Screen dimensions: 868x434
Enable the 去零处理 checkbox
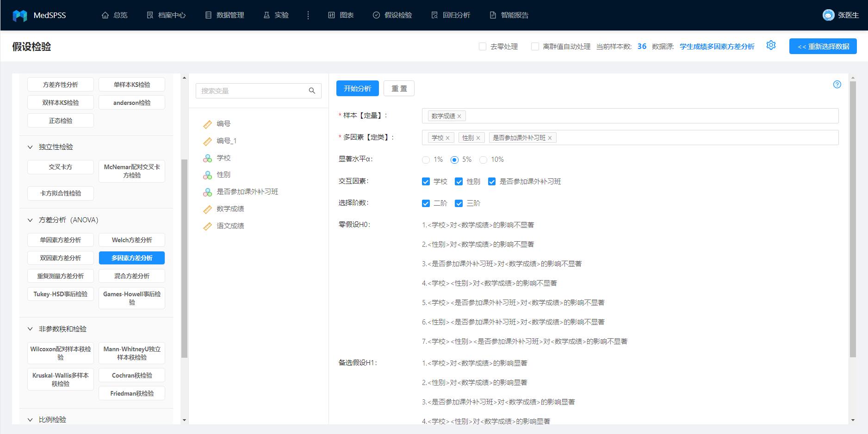coord(482,46)
